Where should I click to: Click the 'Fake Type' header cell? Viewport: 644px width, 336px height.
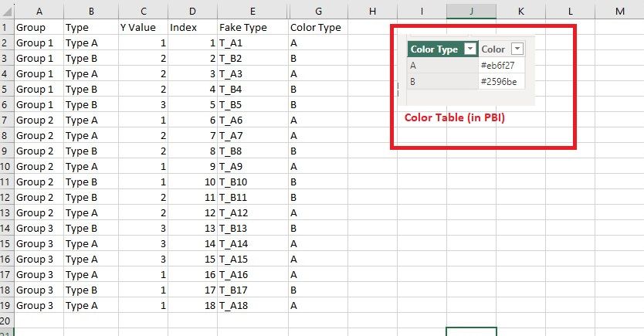(253, 28)
